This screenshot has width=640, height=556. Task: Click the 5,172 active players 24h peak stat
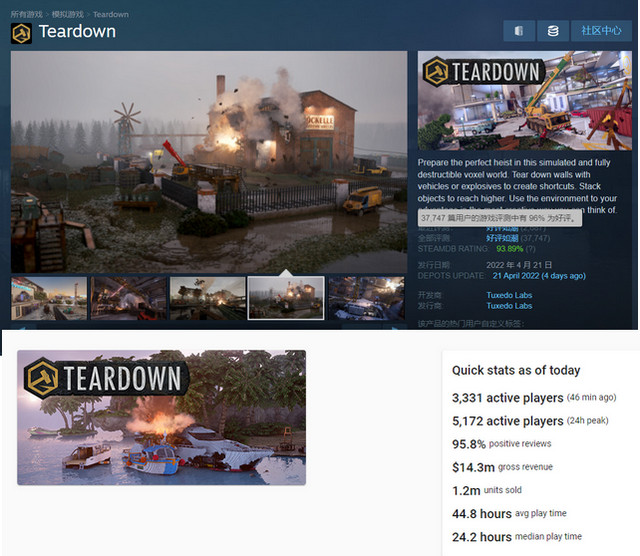[x=530, y=421]
